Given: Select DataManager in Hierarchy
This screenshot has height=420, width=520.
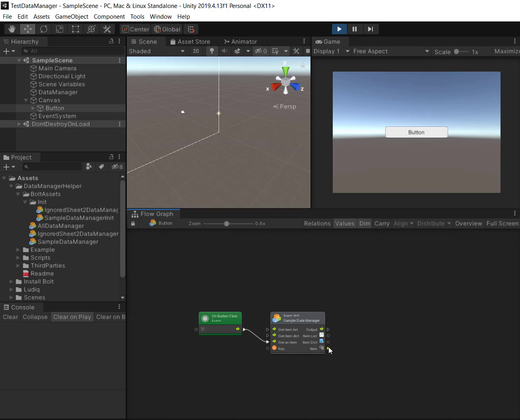Looking at the screenshot, I should [58, 92].
